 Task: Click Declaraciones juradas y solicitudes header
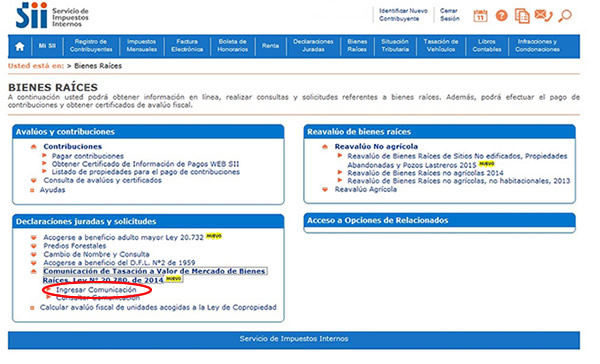point(148,221)
